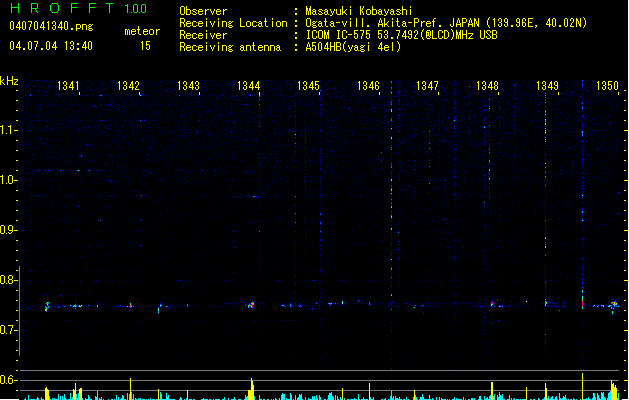629x400 pixels.
Task: Click the Receiving antenna label
Action: tap(230, 47)
